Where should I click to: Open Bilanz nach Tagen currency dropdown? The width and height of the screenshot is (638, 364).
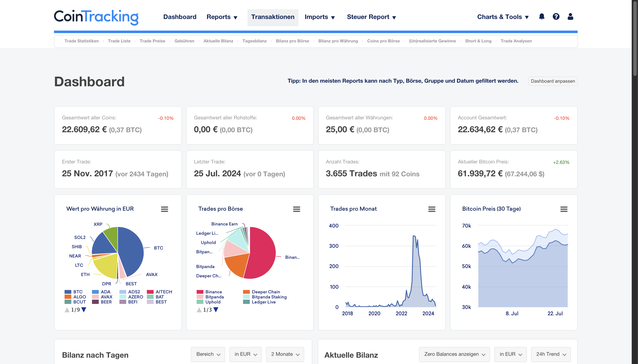246,354
